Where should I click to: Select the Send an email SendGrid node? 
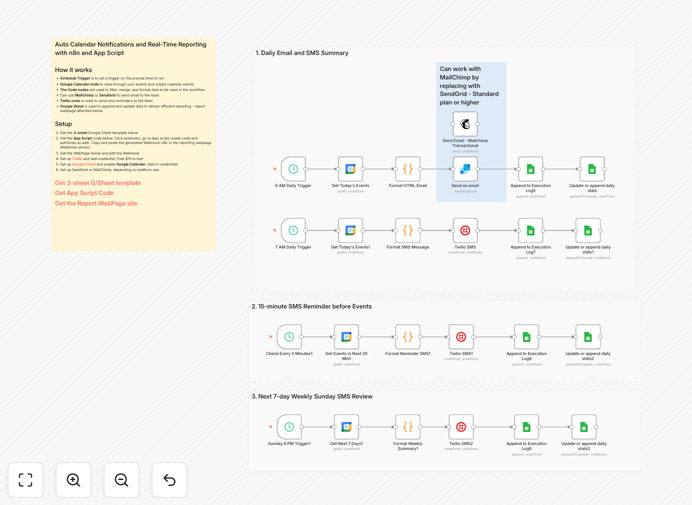465,169
